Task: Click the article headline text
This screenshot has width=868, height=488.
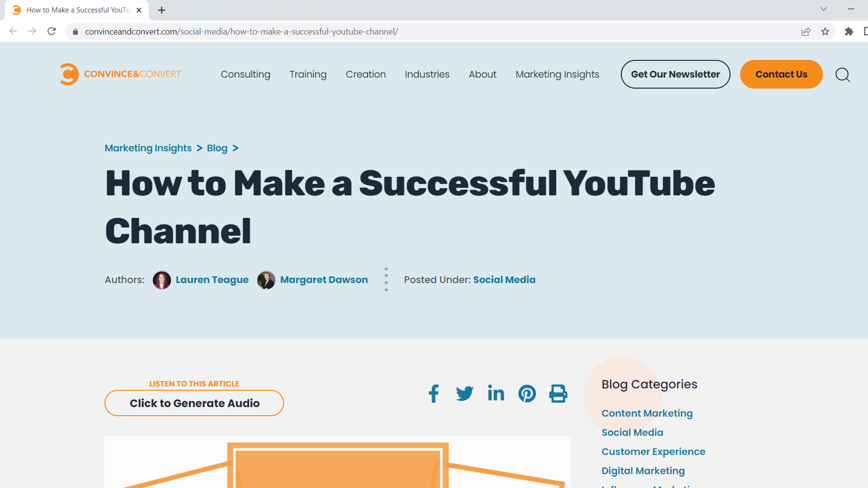Action: (410, 207)
